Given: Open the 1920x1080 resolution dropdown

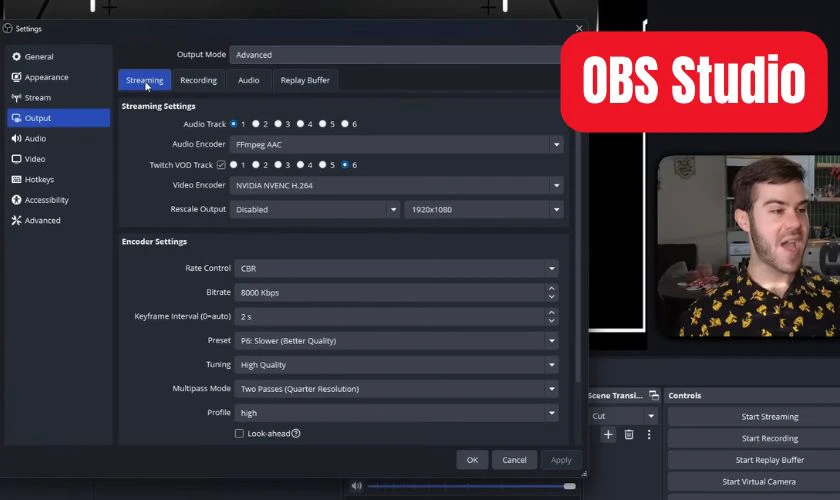Looking at the screenshot, I should pyautogui.click(x=484, y=210).
